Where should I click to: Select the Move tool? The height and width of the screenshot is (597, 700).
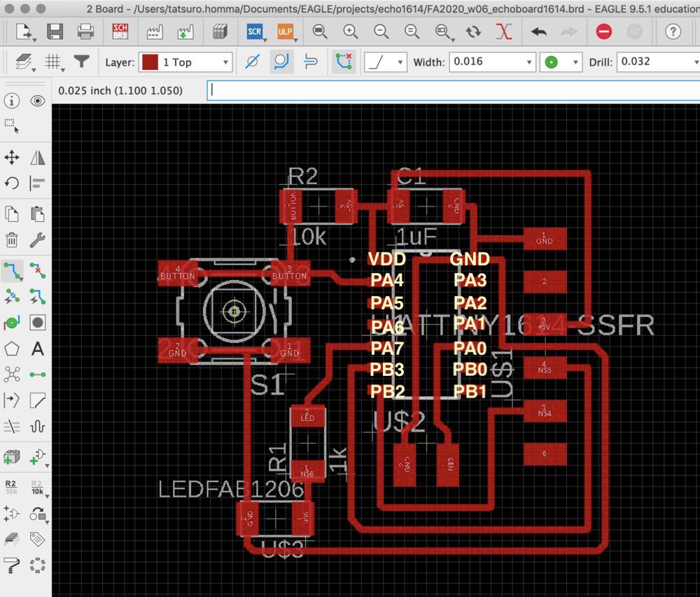tap(12, 157)
